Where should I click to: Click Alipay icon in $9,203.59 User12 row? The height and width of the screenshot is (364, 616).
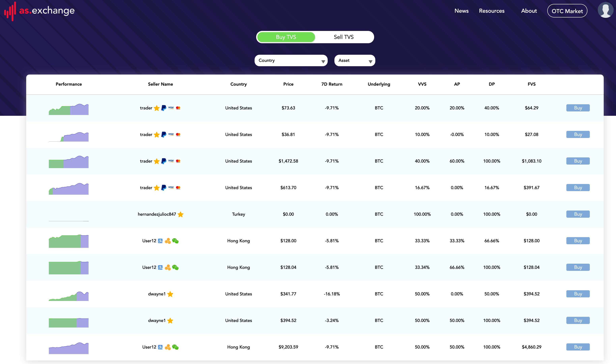click(x=160, y=347)
